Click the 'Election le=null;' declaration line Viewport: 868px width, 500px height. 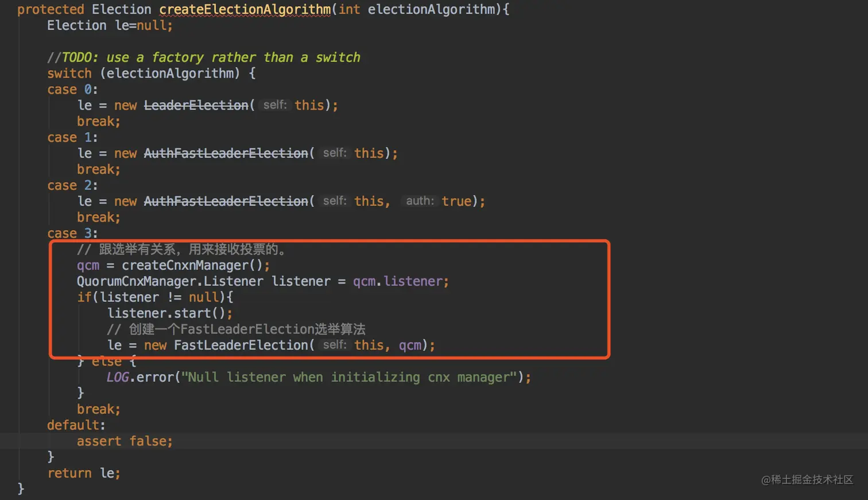(x=110, y=26)
